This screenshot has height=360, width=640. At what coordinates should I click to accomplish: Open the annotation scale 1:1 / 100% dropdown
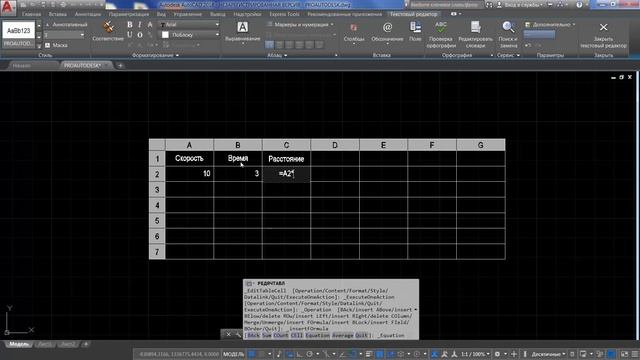(x=476, y=354)
